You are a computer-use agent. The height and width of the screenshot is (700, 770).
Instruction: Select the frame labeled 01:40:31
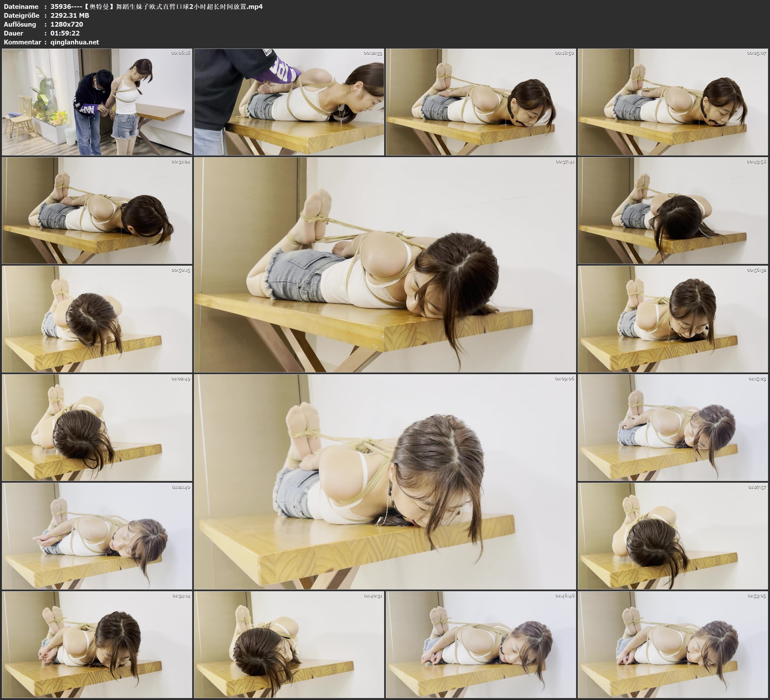[x=289, y=644]
